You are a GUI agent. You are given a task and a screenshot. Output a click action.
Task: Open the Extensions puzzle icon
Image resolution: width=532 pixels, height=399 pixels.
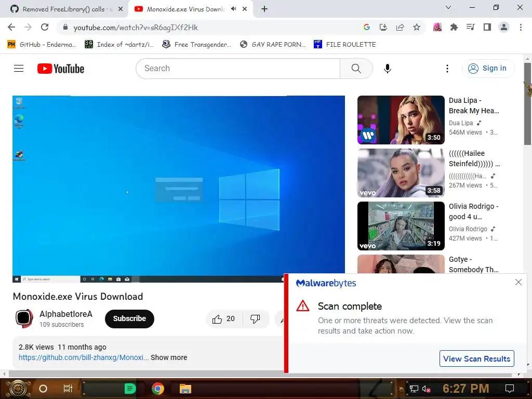pos(454,28)
